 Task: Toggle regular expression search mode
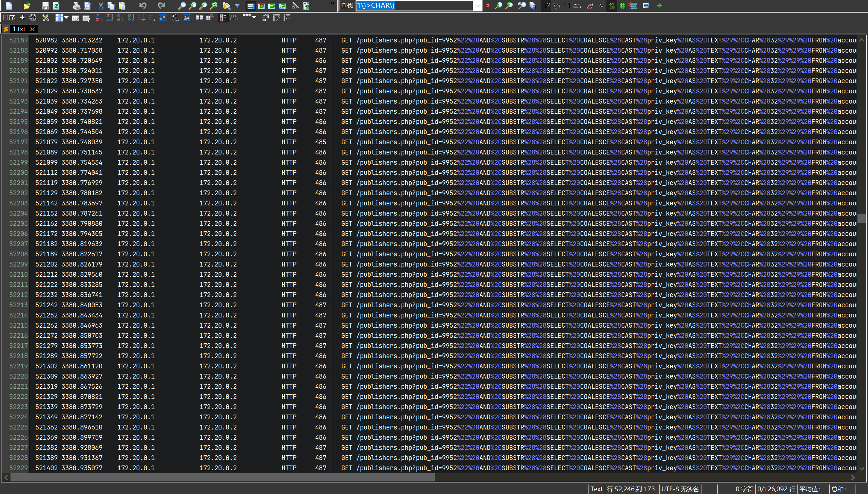pyautogui.click(x=546, y=6)
